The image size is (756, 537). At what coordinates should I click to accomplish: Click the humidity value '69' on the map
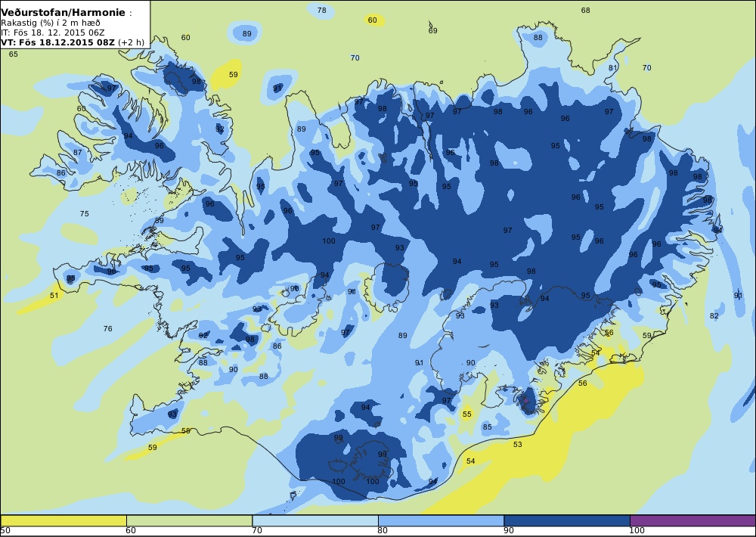(x=433, y=31)
